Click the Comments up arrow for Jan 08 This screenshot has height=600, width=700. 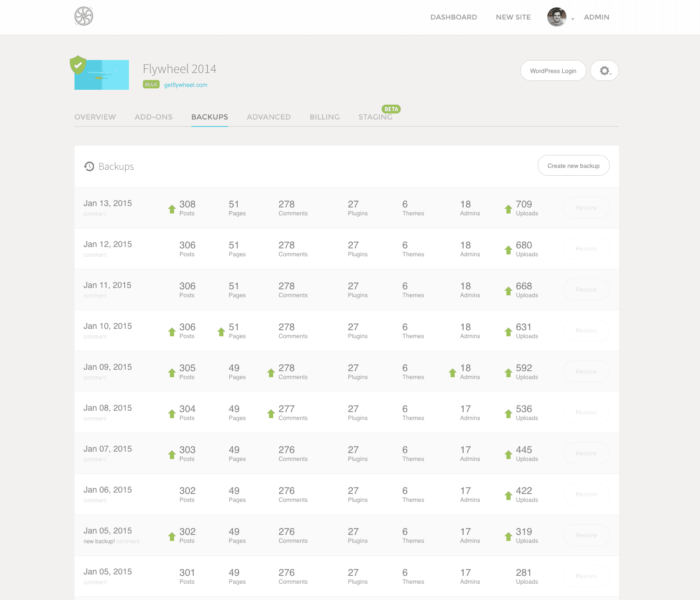tap(271, 413)
